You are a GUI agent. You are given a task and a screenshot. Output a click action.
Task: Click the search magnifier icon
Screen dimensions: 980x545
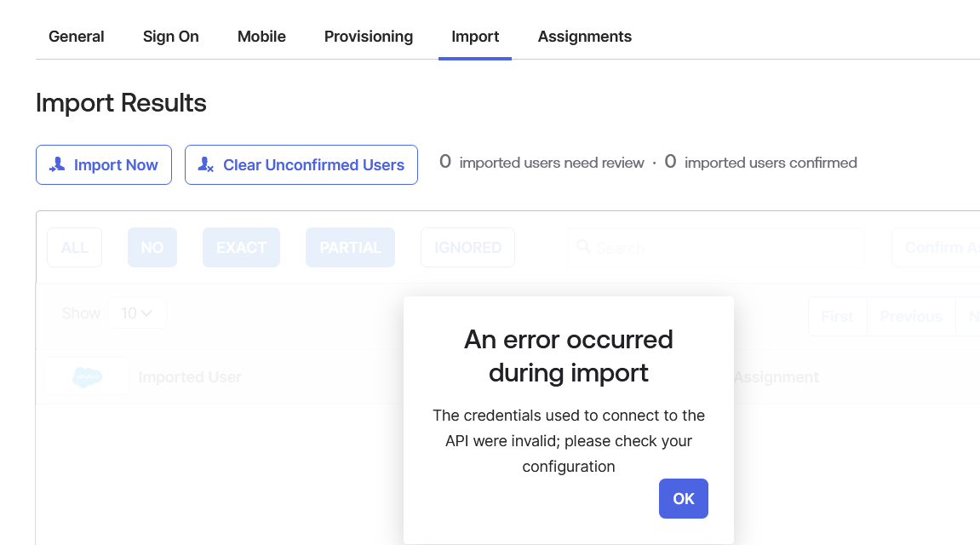click(x=584, y=247)
